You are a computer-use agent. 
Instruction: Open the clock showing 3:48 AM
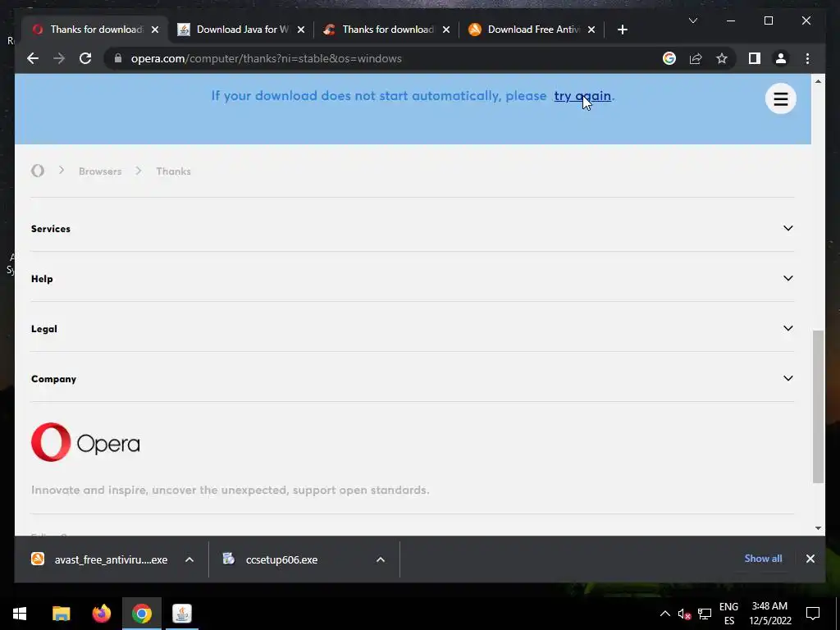pos(769,614)
